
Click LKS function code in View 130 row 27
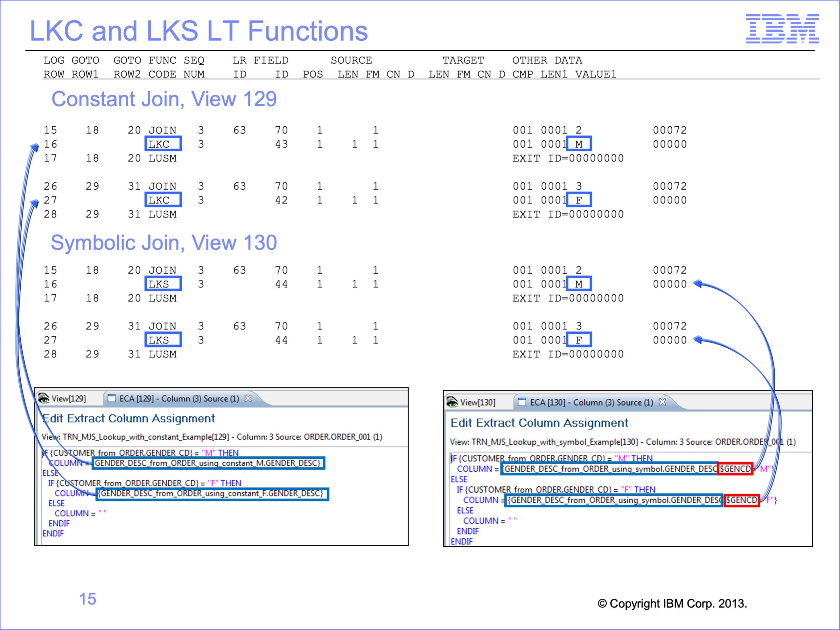[x=163, y=340]
